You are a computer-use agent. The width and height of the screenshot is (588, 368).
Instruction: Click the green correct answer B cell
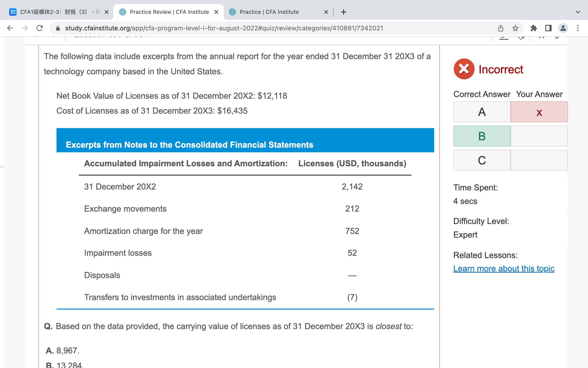click(x=482, y=136)
